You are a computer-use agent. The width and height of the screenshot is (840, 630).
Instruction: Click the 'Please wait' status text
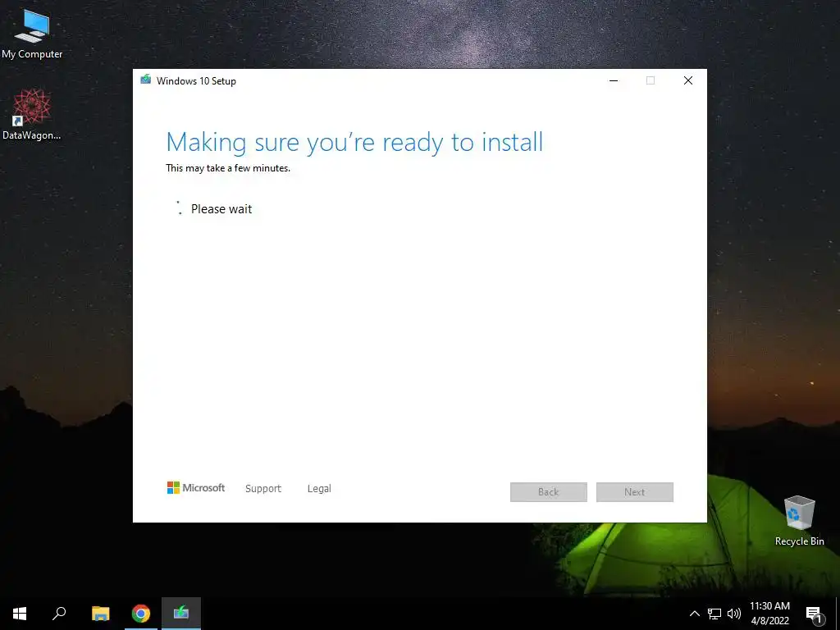(221, 209)
